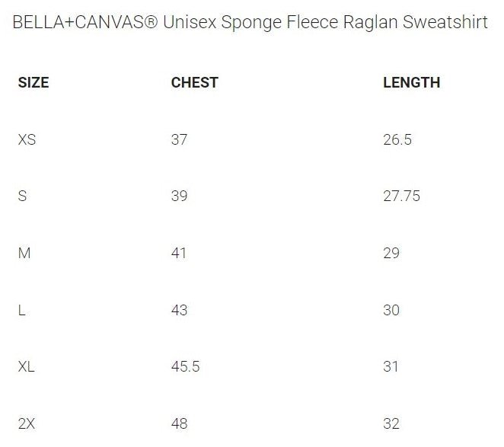Click chest value 41 for M
The height and width of the screenshot is (447, 504).
[x=179, y=254]
